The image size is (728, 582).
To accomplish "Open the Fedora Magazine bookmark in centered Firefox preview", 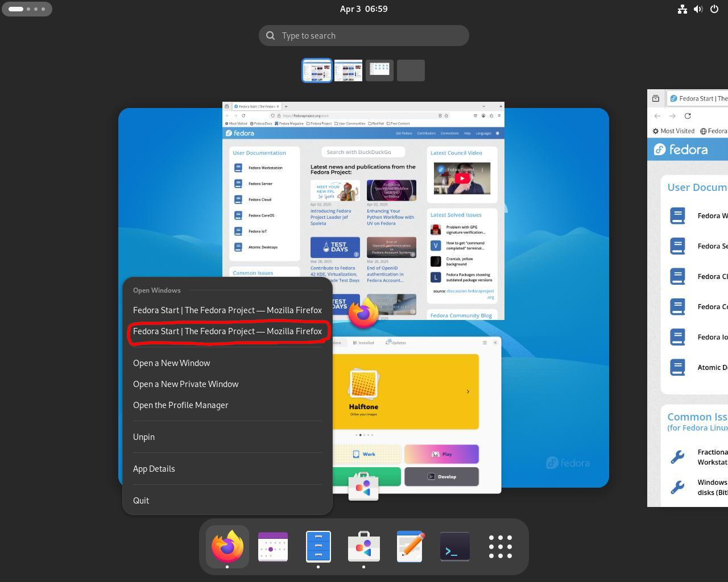I will click(x=289, y=123).
